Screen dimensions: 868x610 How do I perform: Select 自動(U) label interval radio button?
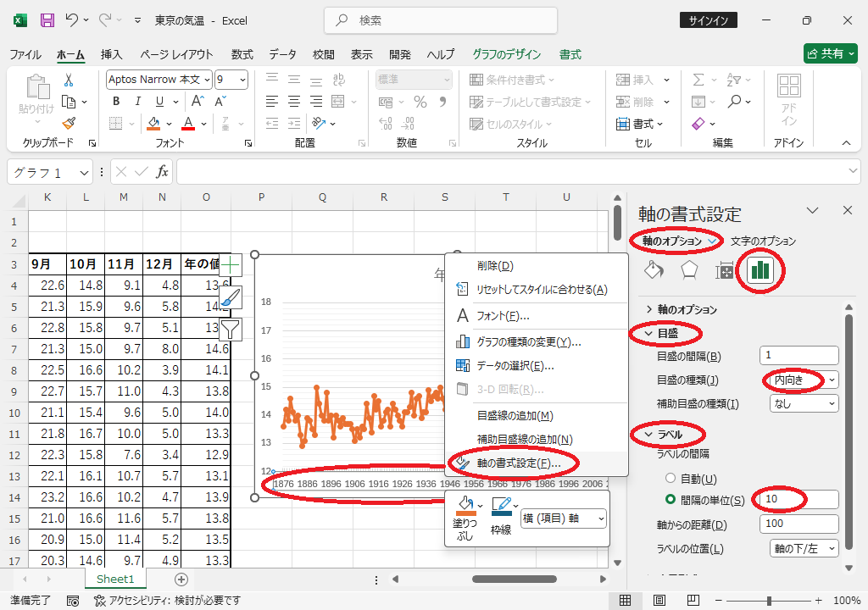(670, 478)
